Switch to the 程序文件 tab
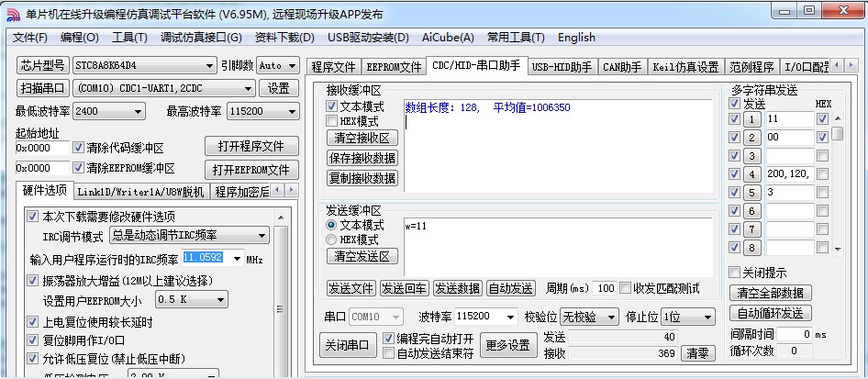 point(333,68)
